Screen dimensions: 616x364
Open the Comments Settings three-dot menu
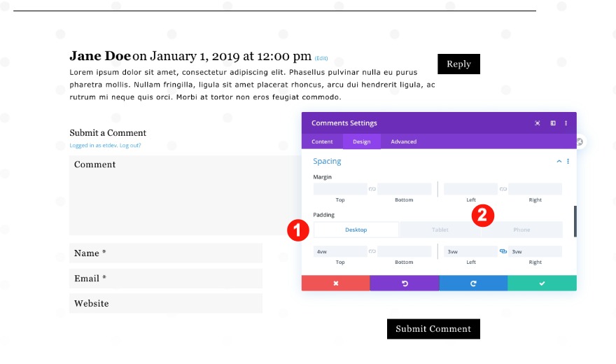pyautogui.click(x=566, y=123)
